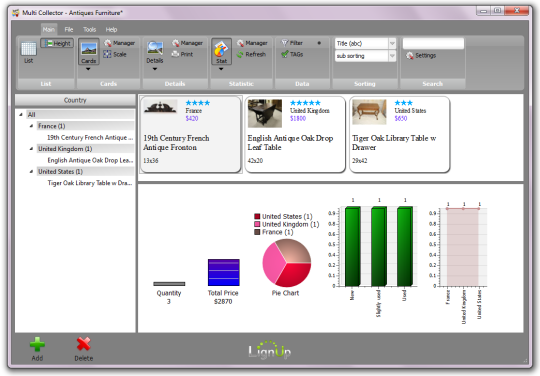
Task: Collapse the All tree node
Action: 21,114
